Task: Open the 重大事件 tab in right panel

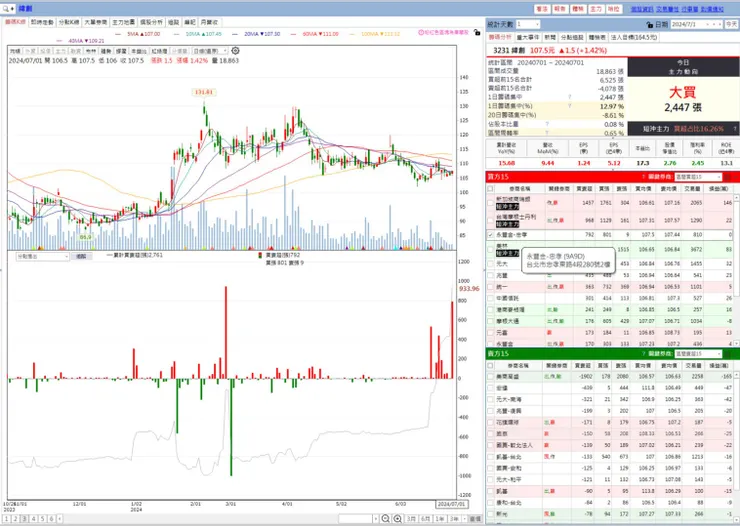Action: 528,37
